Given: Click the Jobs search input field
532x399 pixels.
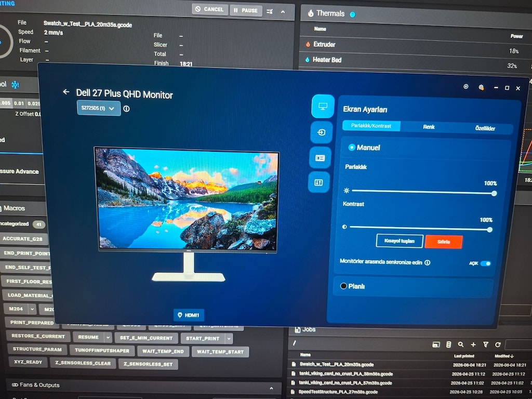Looking at the screenshot, I should 518,345.
